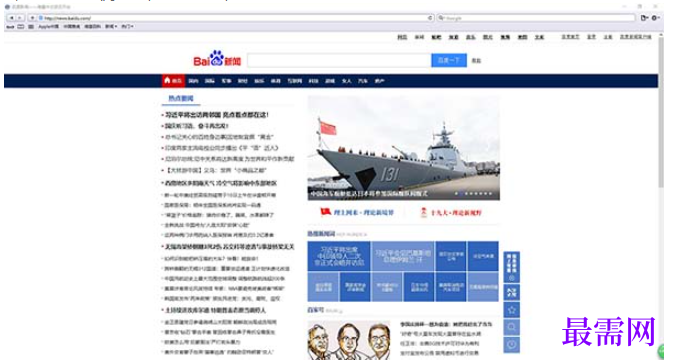The width and height of the screenshot is (674, 363).
Task: Open the 无锡高架桥侧翻 headline
Action: pos(229,247)
